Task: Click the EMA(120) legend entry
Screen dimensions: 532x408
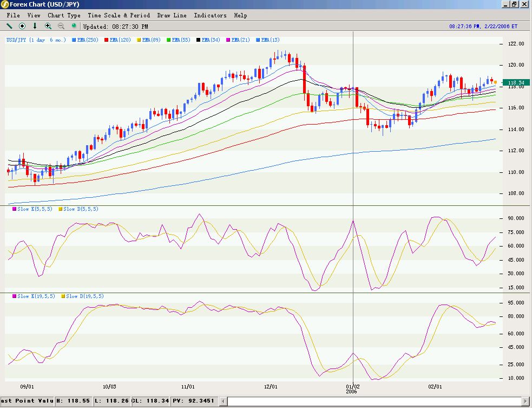Action: click(x=120, y=40)
